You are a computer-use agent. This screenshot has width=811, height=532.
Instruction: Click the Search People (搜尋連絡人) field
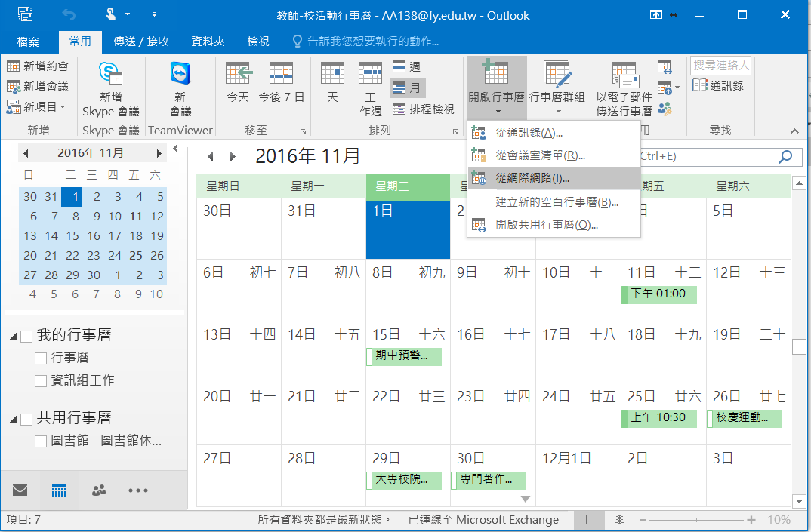click(720, 65)
